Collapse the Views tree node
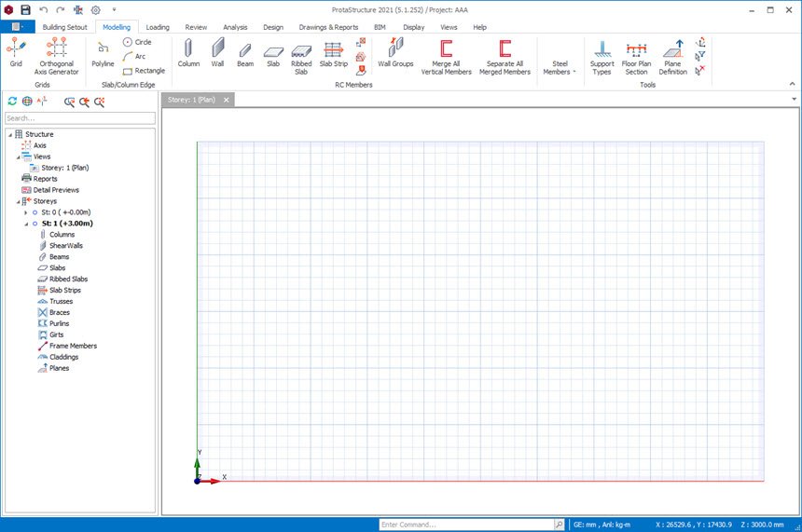Image resolution: width=802 pixels, height=532 pixels. (18, 157)
